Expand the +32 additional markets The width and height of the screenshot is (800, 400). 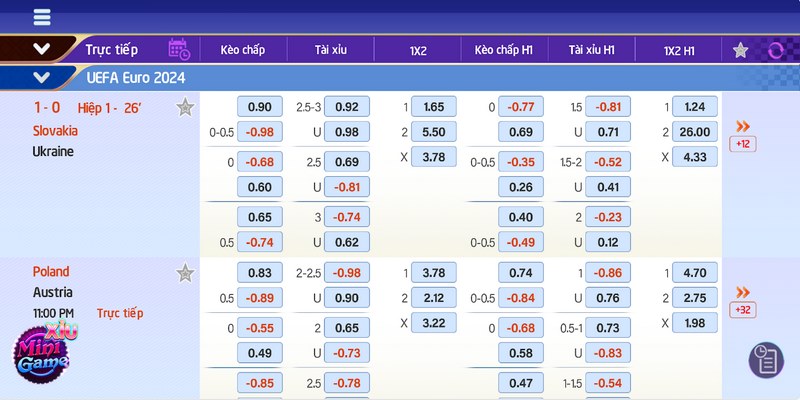(x=742, y=310)
